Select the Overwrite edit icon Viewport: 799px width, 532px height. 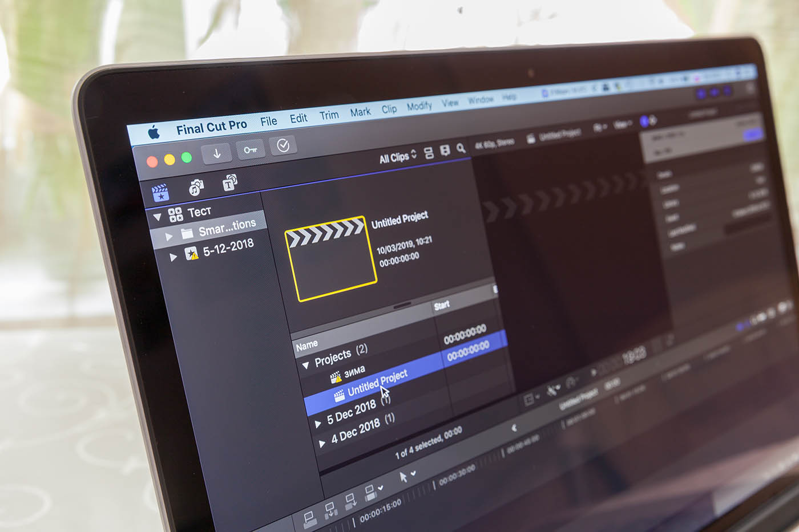(x=370, y=493)
